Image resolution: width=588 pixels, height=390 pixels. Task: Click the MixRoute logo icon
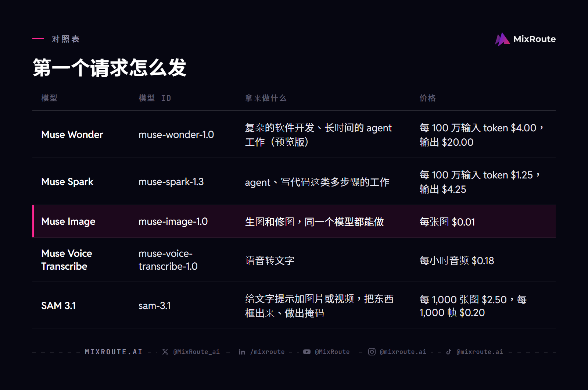502,39
